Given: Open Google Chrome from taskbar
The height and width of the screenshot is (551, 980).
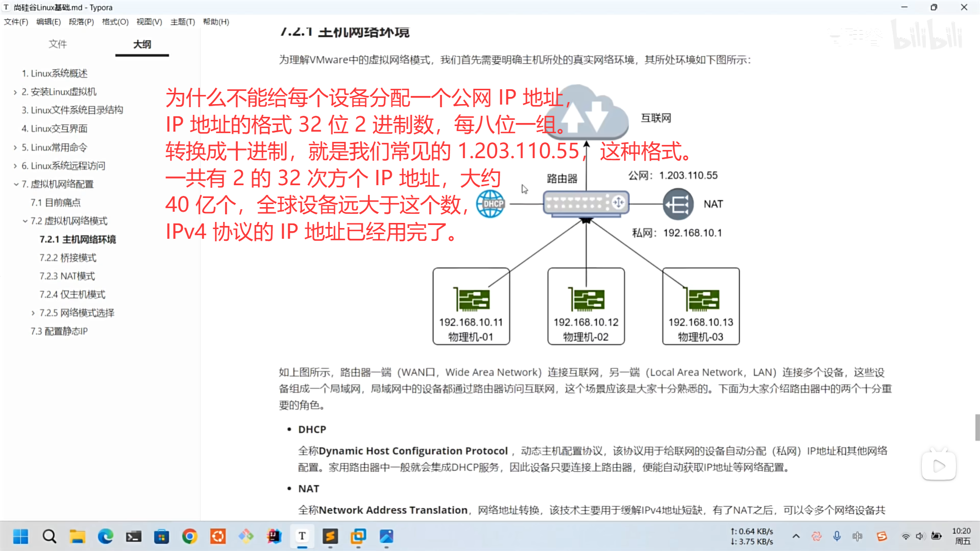Looking at the screenshot, I should click(190, 536).
